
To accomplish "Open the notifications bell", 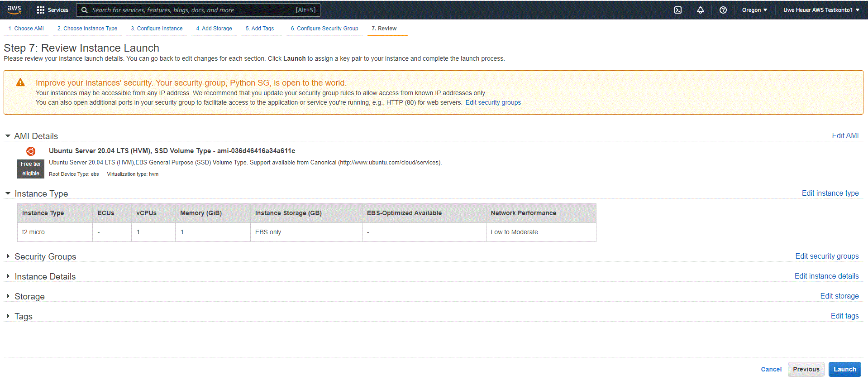I will [x=700, y=10].
